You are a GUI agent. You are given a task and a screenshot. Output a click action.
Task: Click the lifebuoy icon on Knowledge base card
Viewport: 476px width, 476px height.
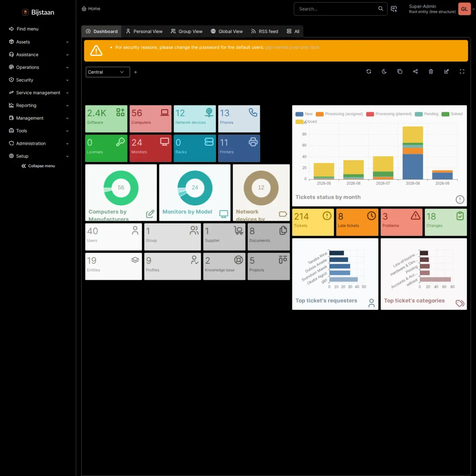pos(239,260)
